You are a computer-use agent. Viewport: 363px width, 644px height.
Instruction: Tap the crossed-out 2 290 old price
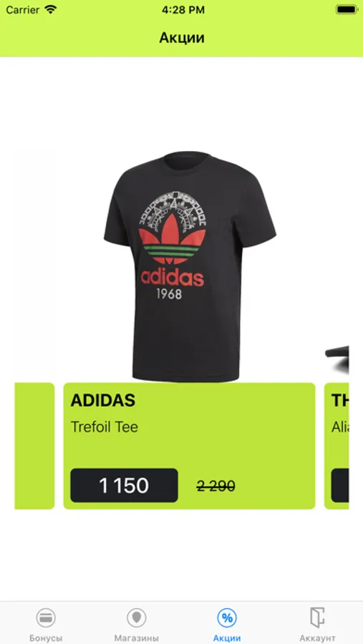pos(216,487)
